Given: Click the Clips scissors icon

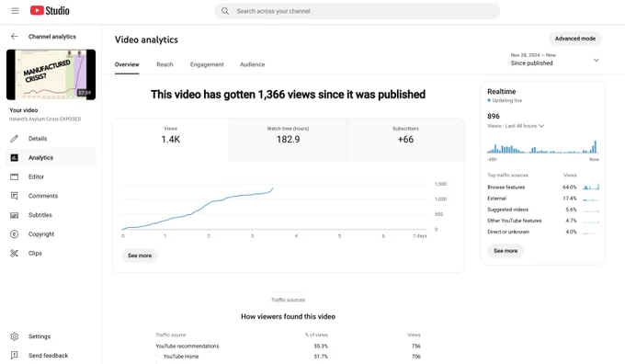Looking at the screenshot, I should (15, 253).
